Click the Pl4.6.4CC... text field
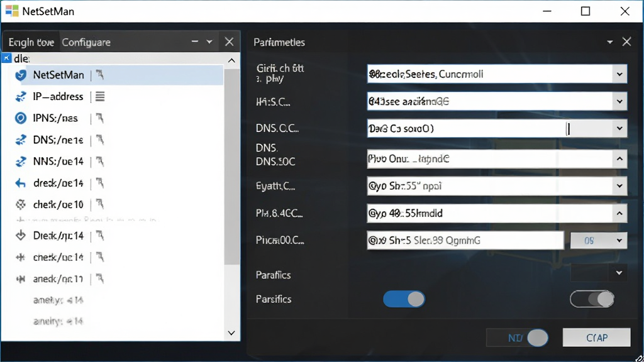644x362 pixels. [490, 214]
